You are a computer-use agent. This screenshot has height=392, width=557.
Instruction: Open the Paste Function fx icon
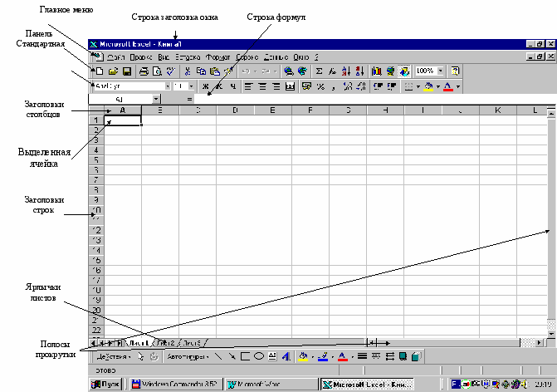[333, 71]
